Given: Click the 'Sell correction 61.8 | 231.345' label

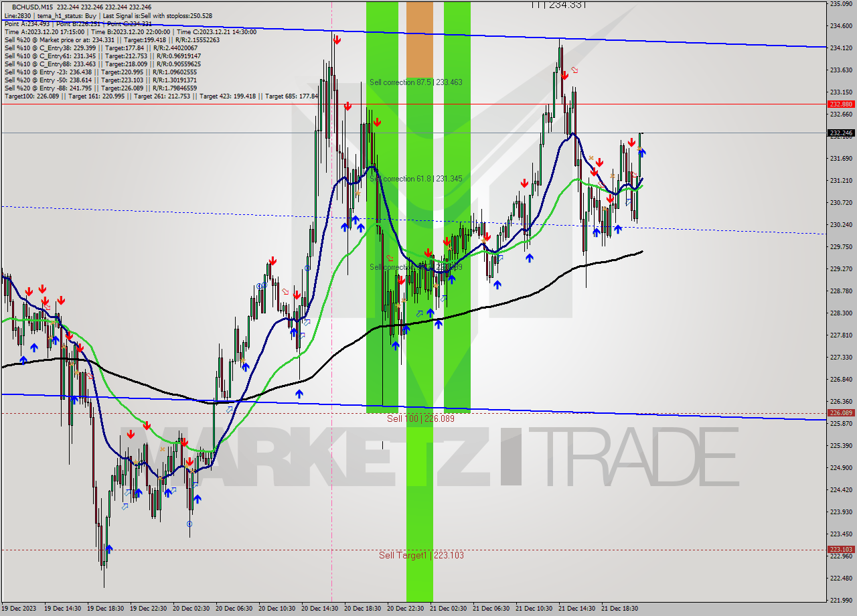Looking at the screenshot, I should point(416,179).
